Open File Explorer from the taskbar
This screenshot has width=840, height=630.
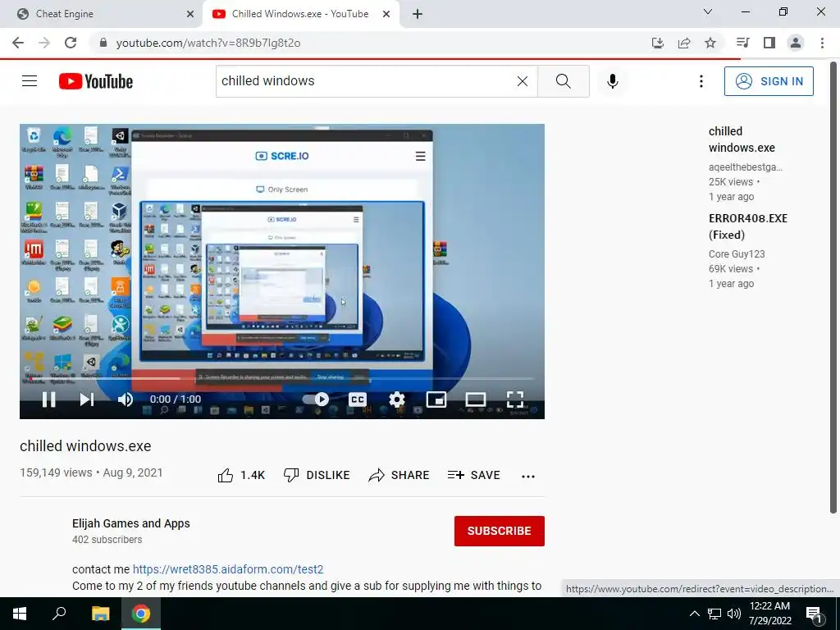(x=100, y=614)
